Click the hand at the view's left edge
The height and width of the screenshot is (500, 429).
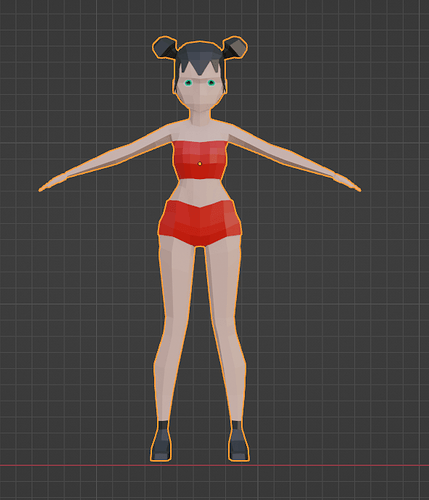click(53, 183)
